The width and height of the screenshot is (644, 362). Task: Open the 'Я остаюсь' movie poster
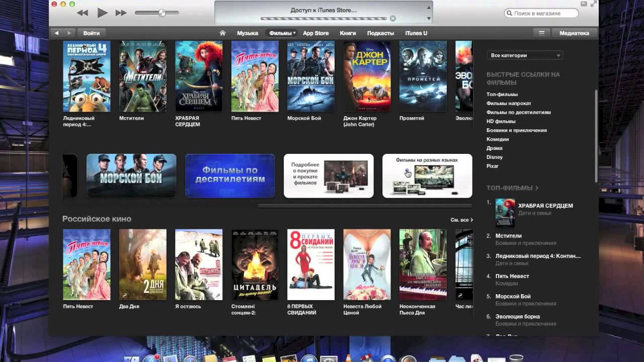point(199,264)
